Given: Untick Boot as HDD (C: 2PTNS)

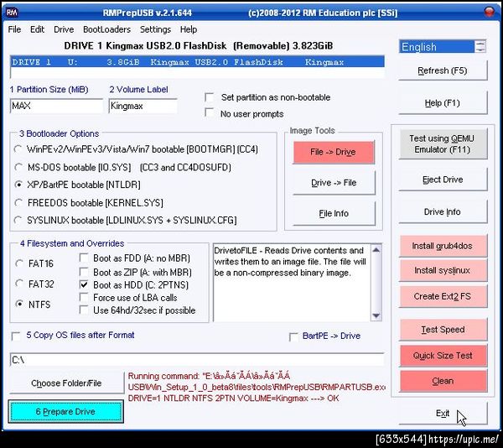Looking at the screenshot, I should 84,284.
